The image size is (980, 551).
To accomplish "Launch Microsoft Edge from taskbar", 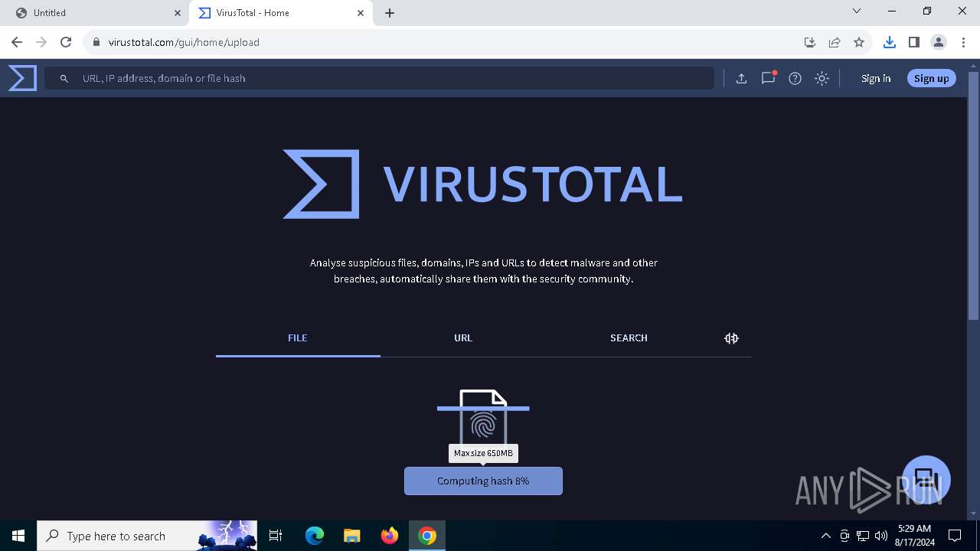I will click(315, 536).
